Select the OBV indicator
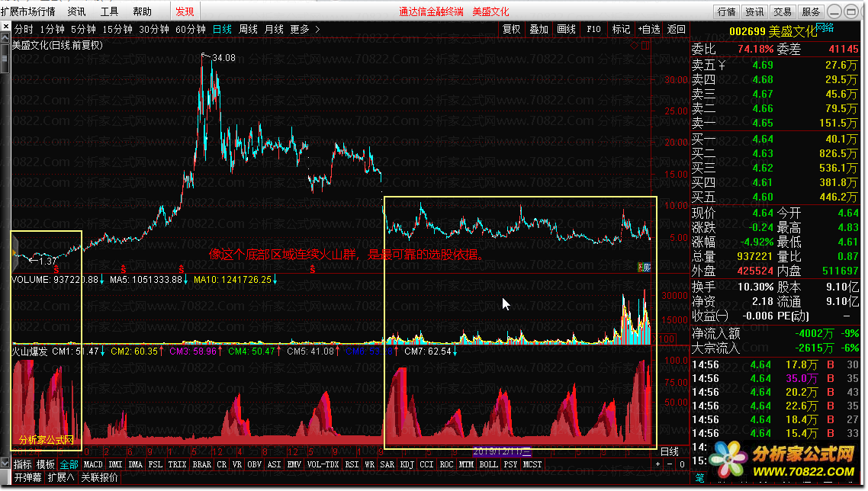The height and width of the screenshot is (491, 868). [x=255, y=464]
